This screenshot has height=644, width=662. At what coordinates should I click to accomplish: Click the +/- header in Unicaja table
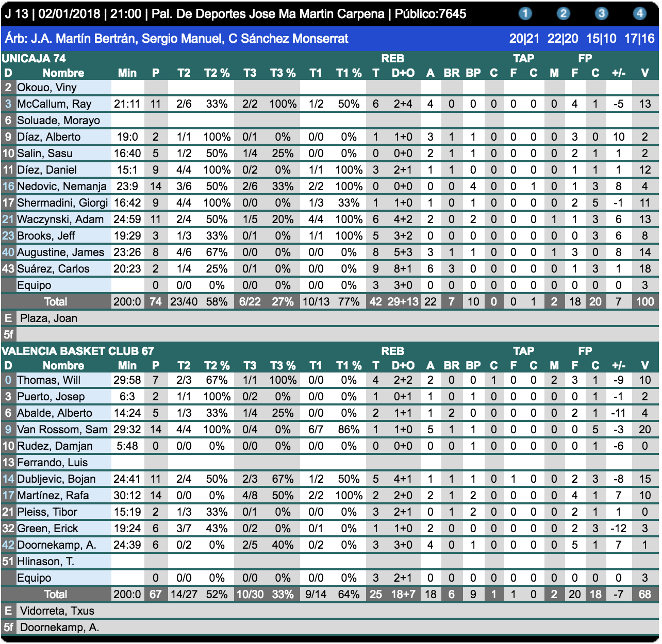click(619, 73)
